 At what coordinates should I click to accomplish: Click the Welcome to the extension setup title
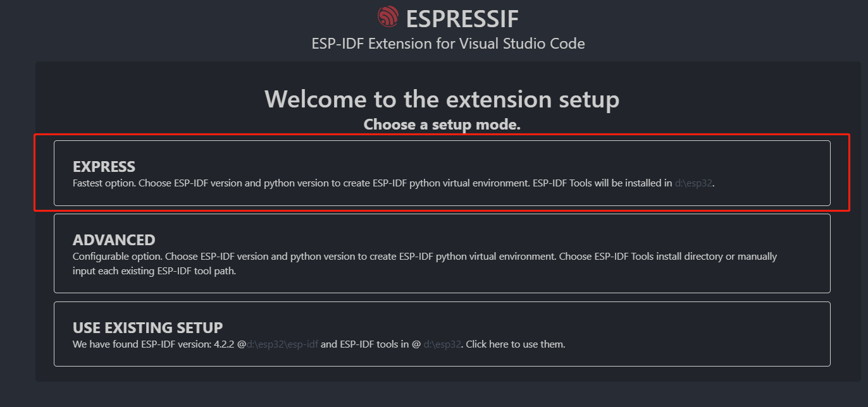(x=442, y=99)
